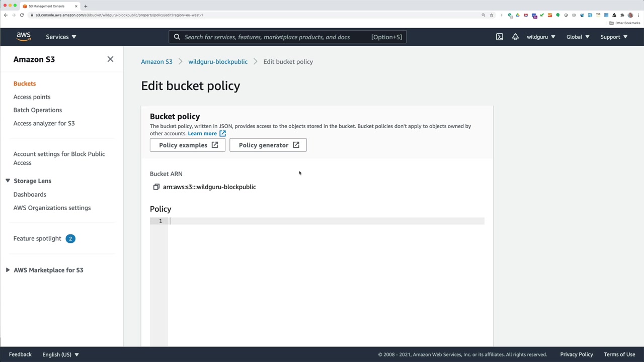Open a new browser tab
This screenshot has width=644, height=362.
click(x=86, y=6)
